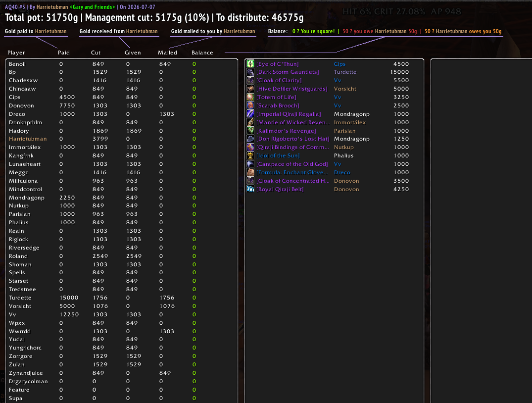Viewport: 532px width, 403px height.
Task: Click the 'AQ40 #3' raid title
Action: pos(15,7)
